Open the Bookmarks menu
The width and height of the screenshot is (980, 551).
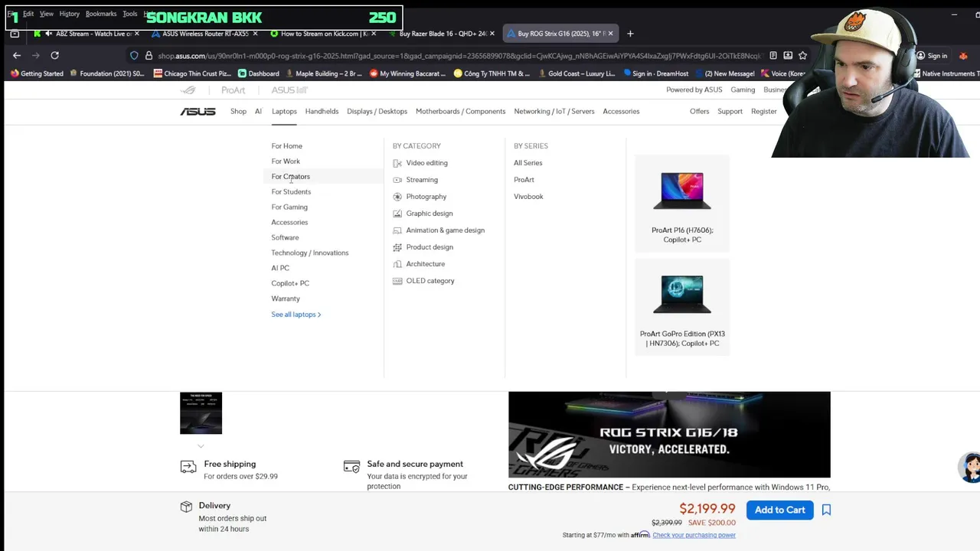pos(101,14)
